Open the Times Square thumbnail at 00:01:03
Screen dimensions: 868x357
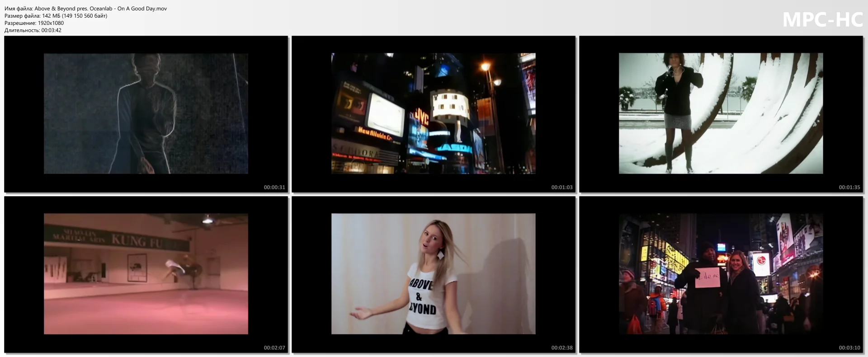pos(434,114)
